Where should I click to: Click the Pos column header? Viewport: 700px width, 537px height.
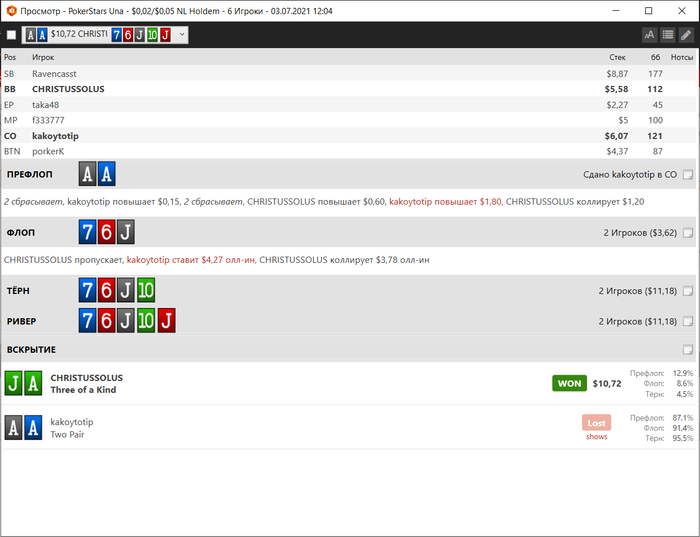(10, 57)
